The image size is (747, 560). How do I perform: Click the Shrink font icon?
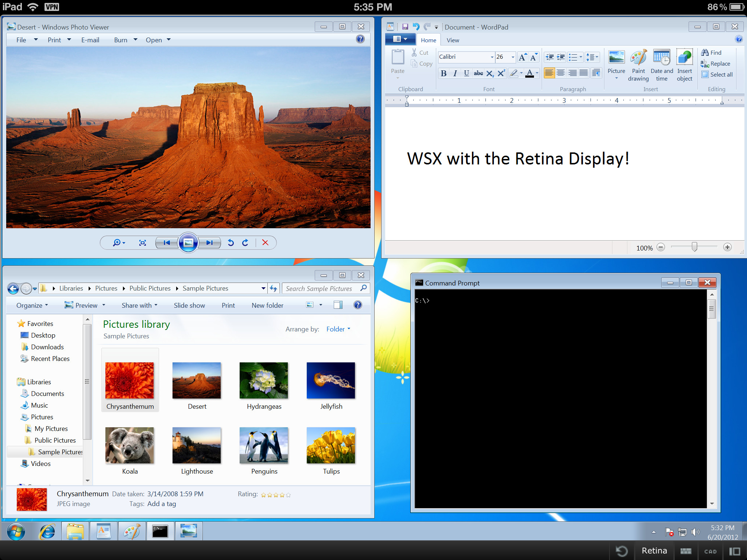pos(534,57)
